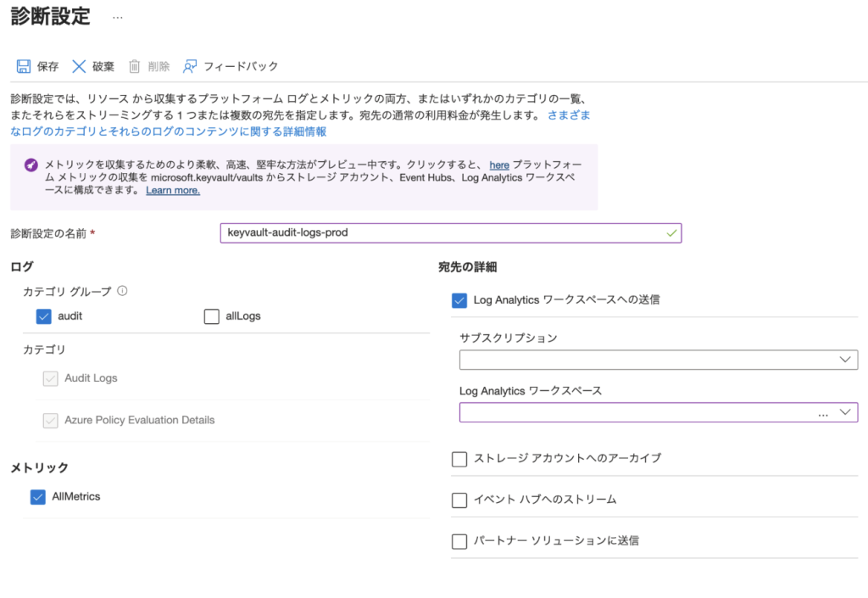Click the purple rocket icon in preview banner
Viewport: 868px width, 598px height.
point(31,165)
